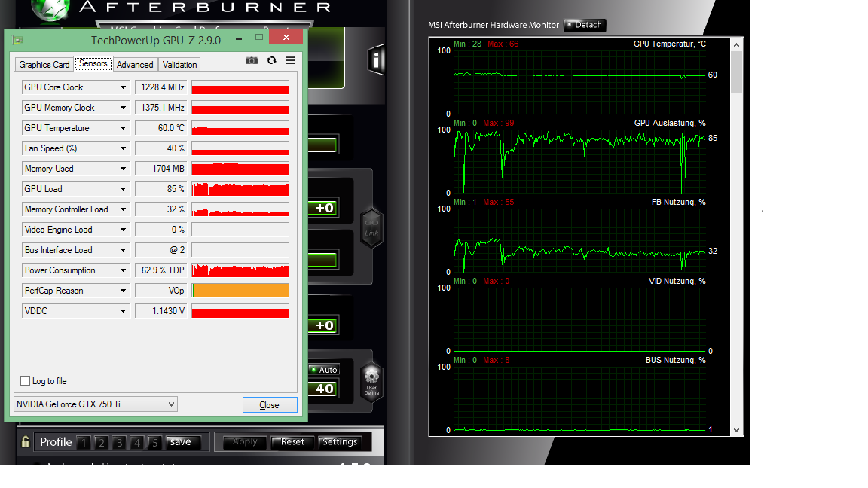Click the Afterburner Apply button

pyautogui.click(x=245, y=441)
